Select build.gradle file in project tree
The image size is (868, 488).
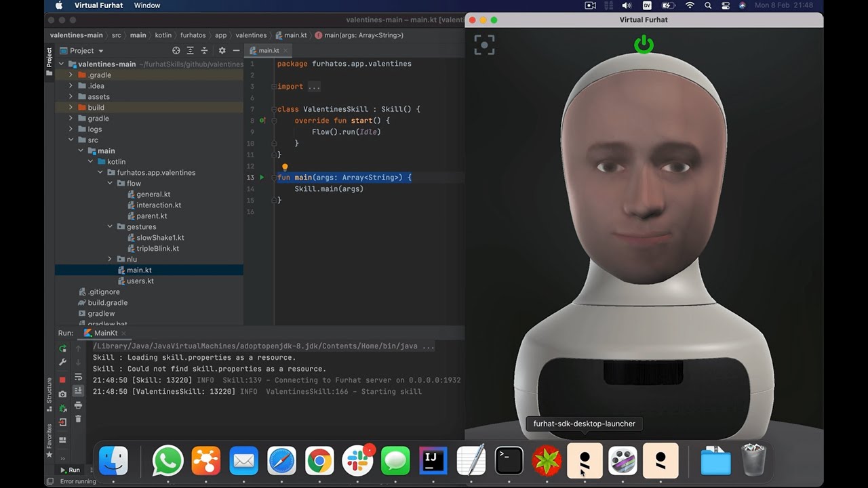(108, 303)
